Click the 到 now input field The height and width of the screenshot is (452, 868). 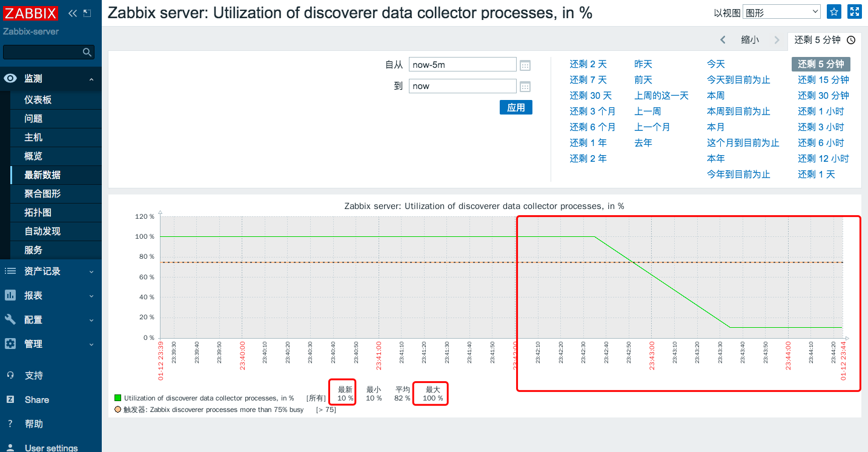(x=463, y=86)
